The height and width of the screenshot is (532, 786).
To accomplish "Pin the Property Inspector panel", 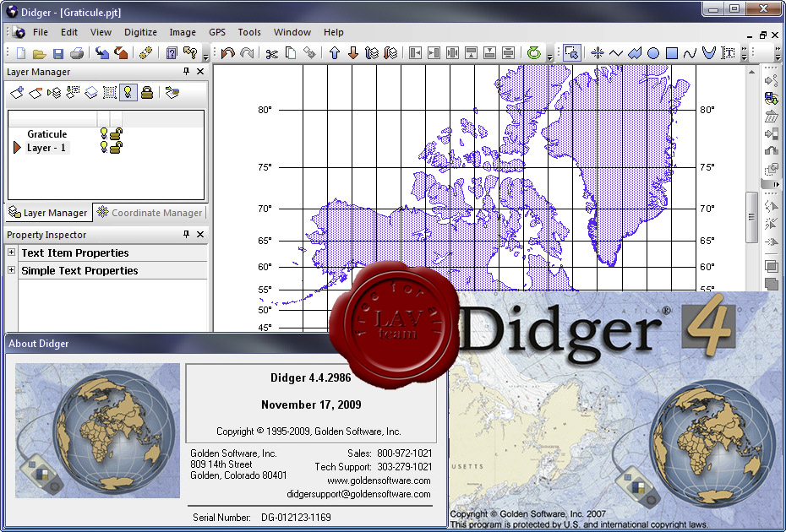I will point(187,234).
